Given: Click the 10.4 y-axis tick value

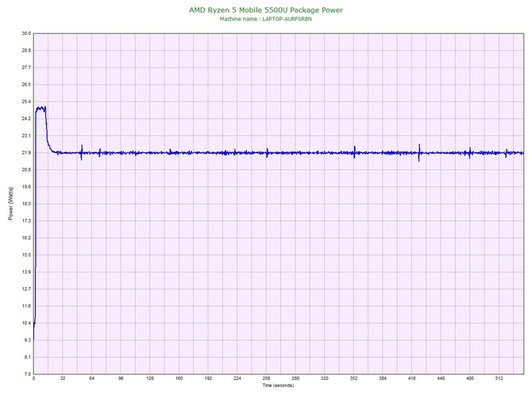Looking at the screenshot, I should point(26,323).
